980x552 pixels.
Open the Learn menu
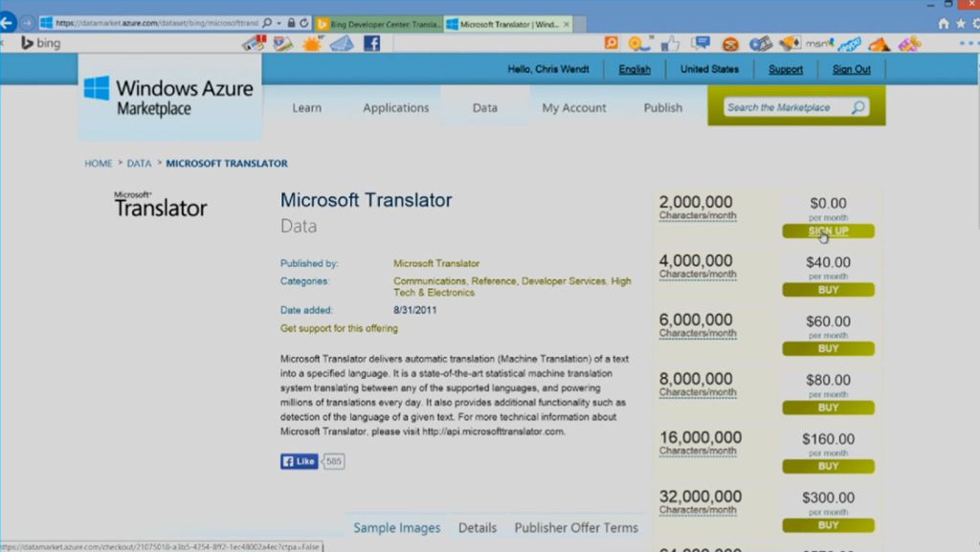point(307,107)
